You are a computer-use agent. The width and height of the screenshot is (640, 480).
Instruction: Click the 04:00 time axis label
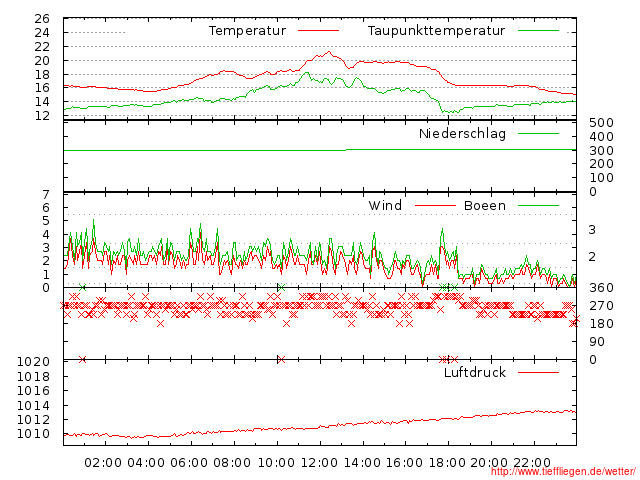pos(146,463)
